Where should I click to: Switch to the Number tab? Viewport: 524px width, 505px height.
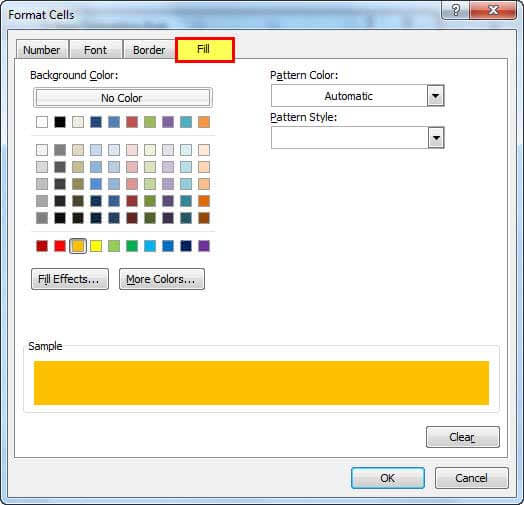[x=42, y=50]
